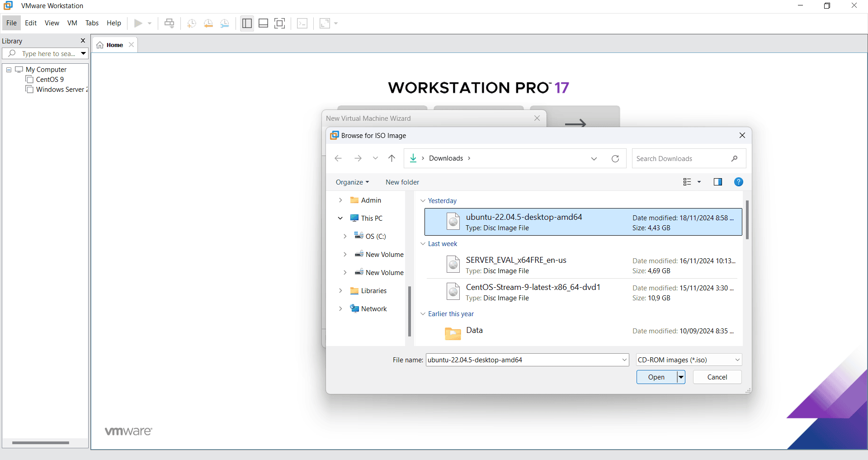
Task: Open the VM menu
Action: click(72, 23)
